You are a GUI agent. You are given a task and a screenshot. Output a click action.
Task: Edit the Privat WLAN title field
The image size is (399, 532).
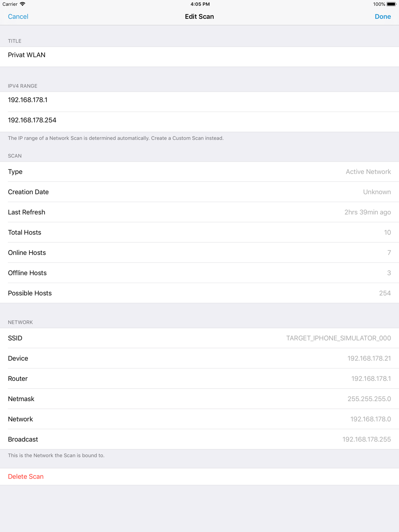point(199,57)
